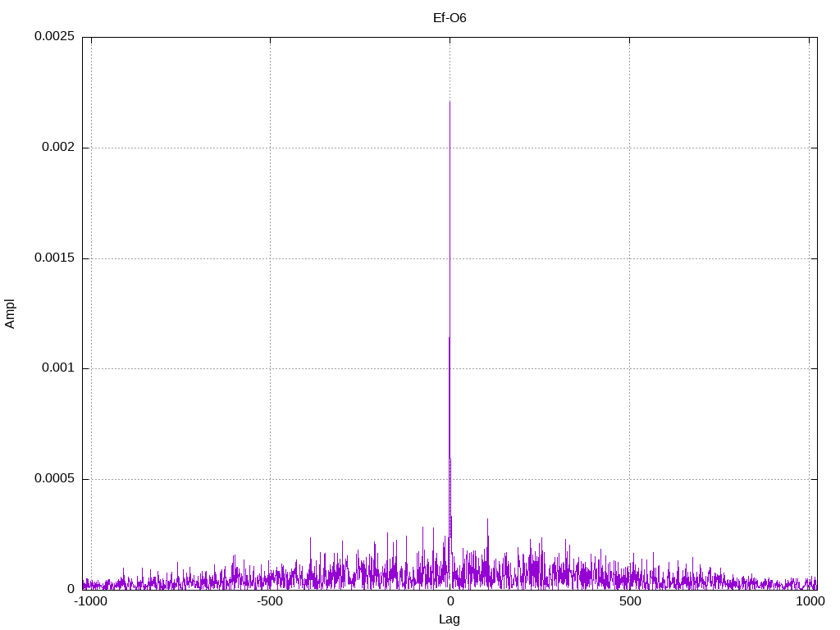
Task: Select the 0.0005 y-axis tick label
Action: pos(55,478)
